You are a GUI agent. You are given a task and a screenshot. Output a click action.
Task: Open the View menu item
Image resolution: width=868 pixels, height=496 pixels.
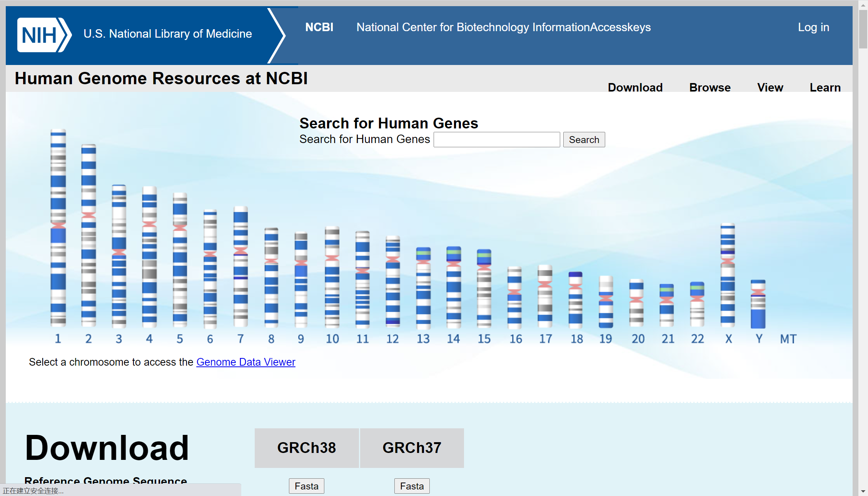770,87
